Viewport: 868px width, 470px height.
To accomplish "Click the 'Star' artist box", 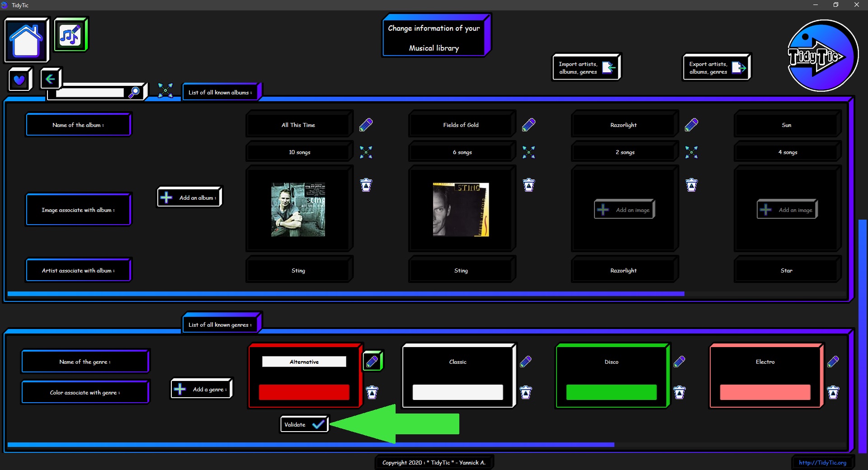I will (787, 270).
